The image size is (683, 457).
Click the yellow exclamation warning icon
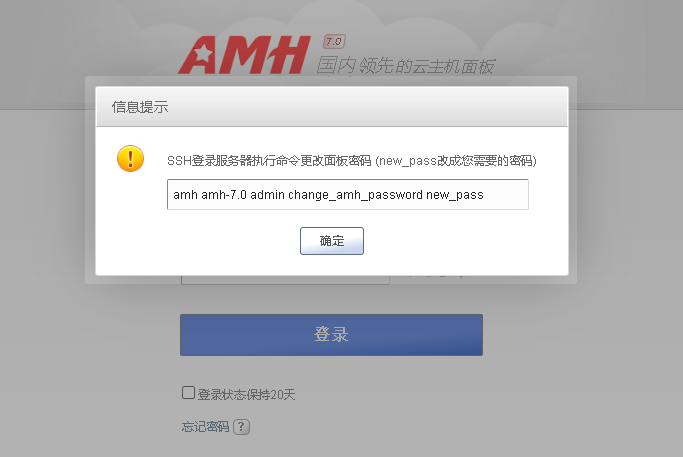pyautogui.click(x=130, y=158)
